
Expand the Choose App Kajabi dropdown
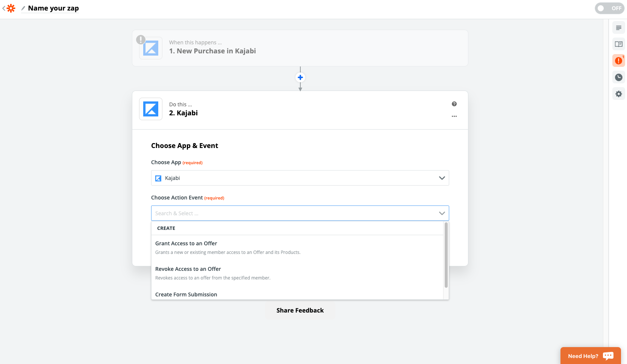(300, 178)
